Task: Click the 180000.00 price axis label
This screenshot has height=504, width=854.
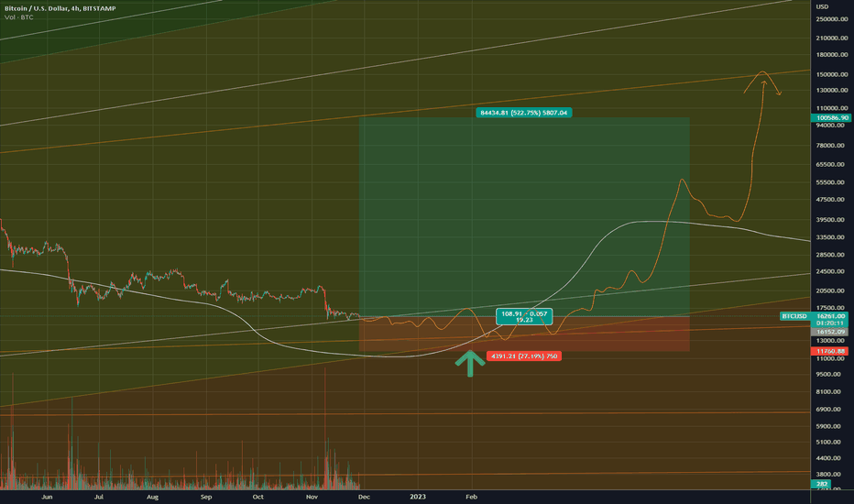Action: (x=832, y=54)
